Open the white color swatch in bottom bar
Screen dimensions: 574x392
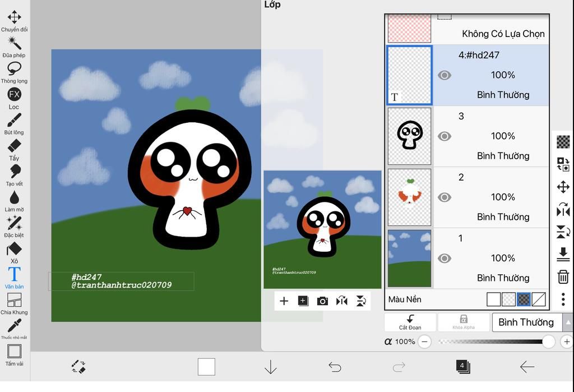tap(206, 367)
